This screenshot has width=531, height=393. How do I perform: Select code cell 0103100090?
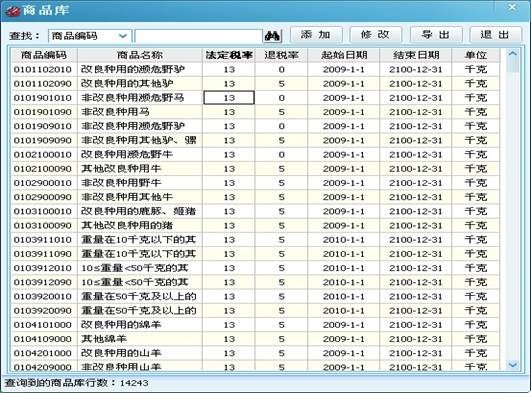point(43,226)
